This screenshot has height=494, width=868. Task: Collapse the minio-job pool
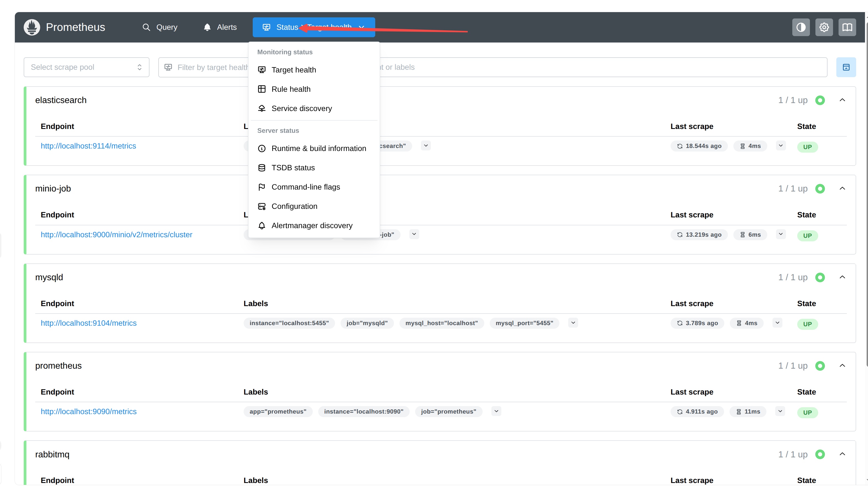pyautogui.click(x=842, y=189)
